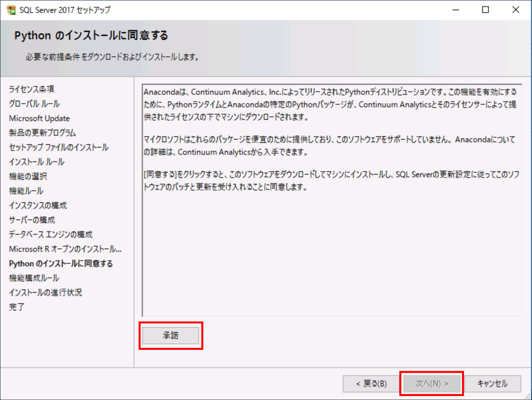Click the 承諾 accept button
Image resolution: width=532 pixels, height=400 pixels.
171,336
